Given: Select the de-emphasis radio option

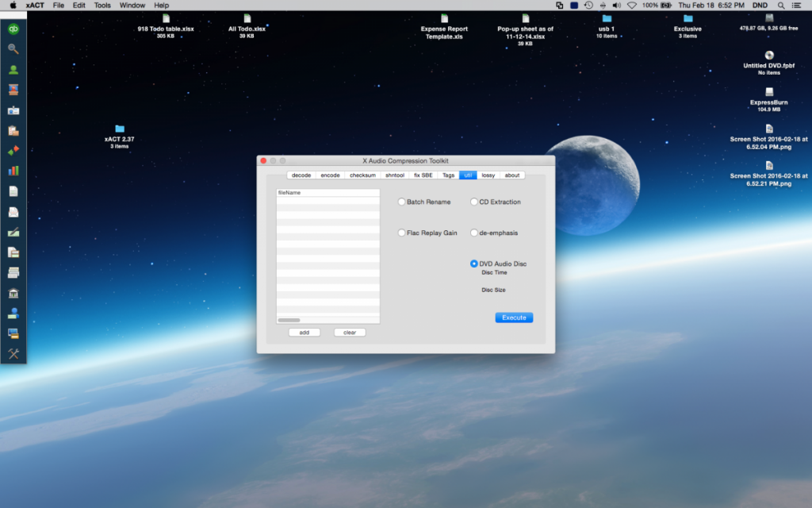Looking at the screenshot, I should tap(474, 233).
